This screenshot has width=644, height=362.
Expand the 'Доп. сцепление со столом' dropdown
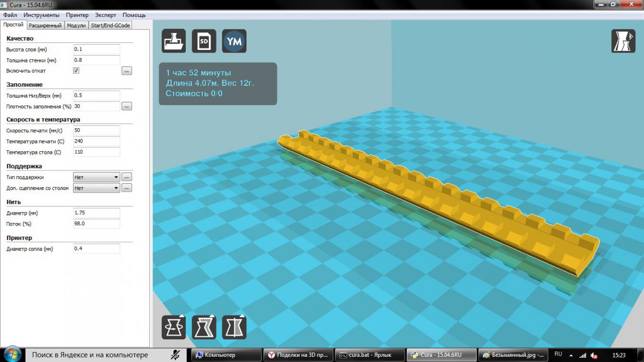pos(97,188)
